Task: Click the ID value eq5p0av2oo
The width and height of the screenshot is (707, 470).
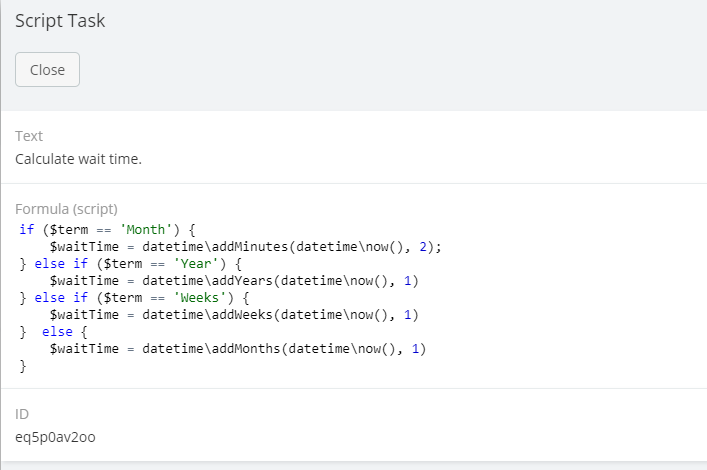Action: click(x=56, y=436)
